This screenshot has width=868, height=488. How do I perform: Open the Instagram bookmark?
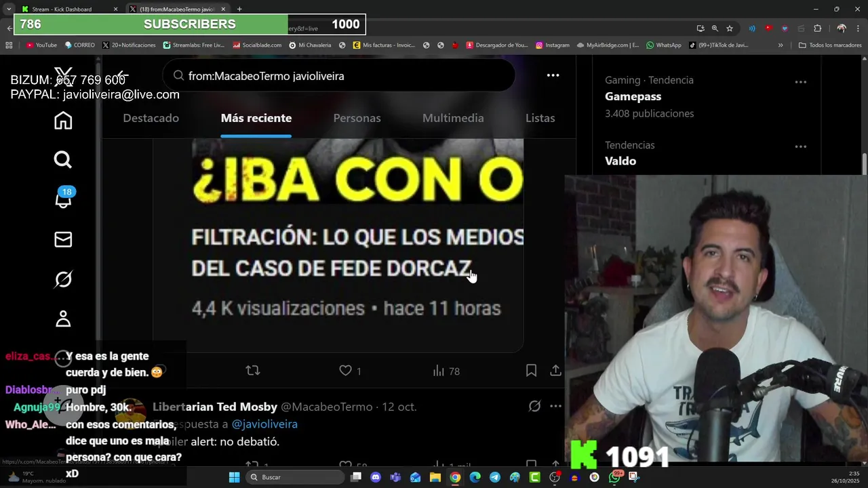(553, 45)
